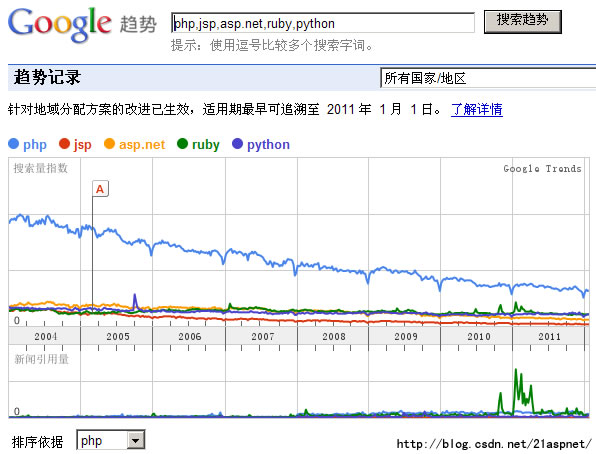Screen dimensions: 596x454
Task: Click the green ruby legend dot
Action: tap(182, 144)
